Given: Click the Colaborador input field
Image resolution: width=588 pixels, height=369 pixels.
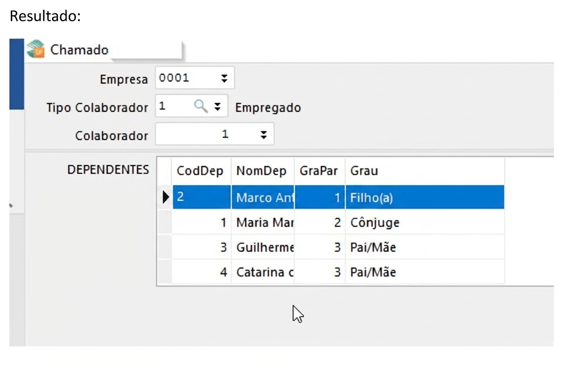Looking at the screenshot, I should pos(215,134).
